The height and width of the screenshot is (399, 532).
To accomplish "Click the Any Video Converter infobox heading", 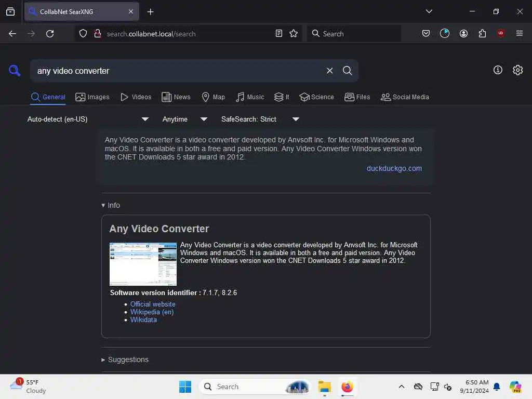I will click(x=159, y=229).
